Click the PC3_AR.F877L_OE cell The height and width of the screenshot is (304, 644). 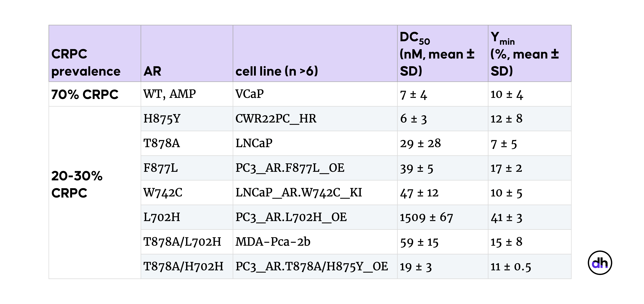point(315,168)
